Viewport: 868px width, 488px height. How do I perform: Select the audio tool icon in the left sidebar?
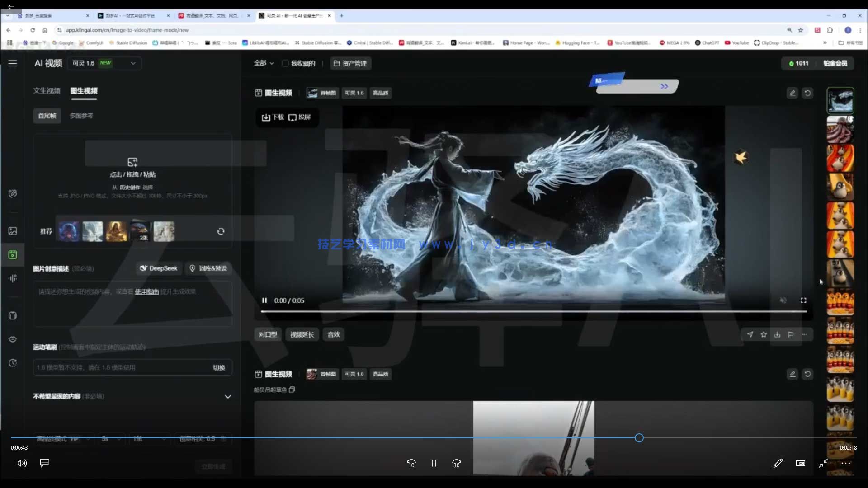12,278
